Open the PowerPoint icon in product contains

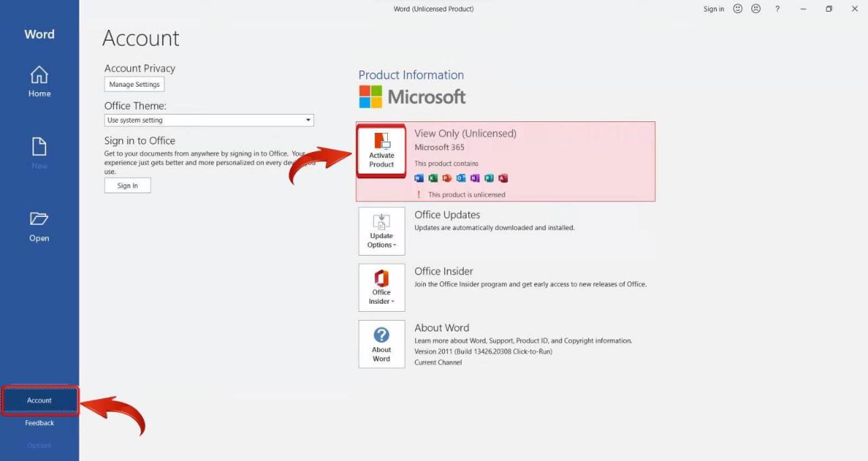click(x=447, y=178)
